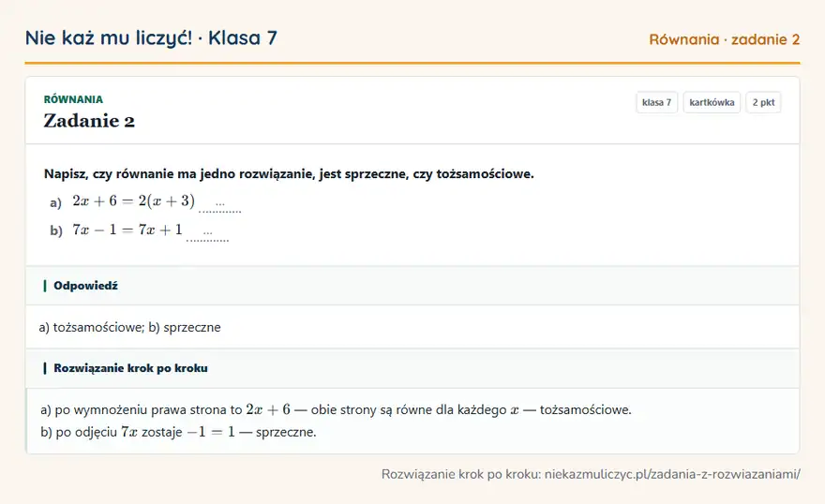Click the equation 7x − 1 = 7x + 1
Screen dimensions: 825x504
127,230
